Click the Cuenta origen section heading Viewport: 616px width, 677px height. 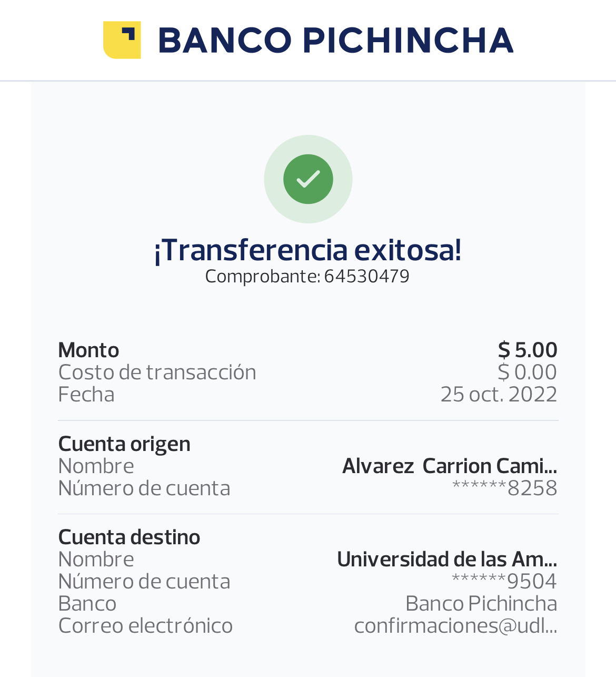click(124, 444)
